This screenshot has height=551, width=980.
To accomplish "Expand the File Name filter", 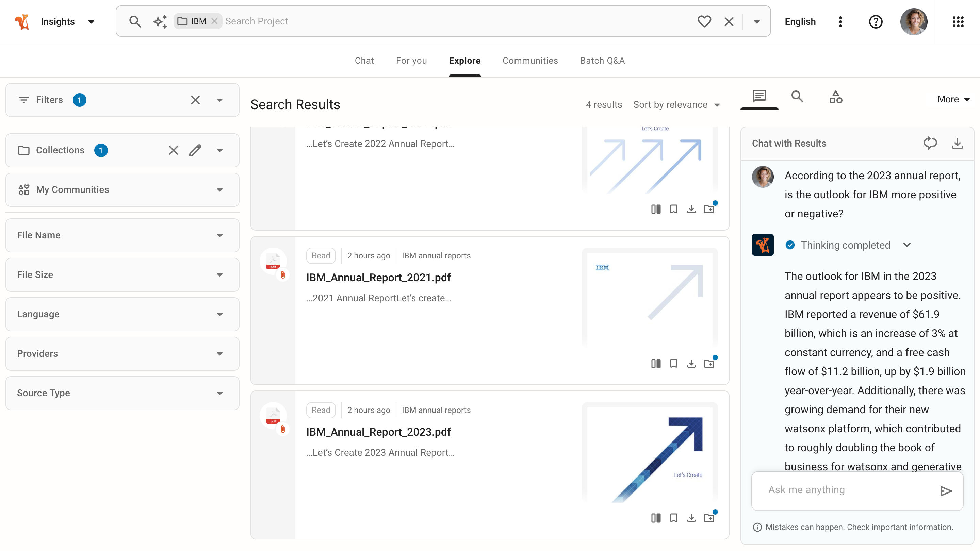I will (x=220, y=235).
